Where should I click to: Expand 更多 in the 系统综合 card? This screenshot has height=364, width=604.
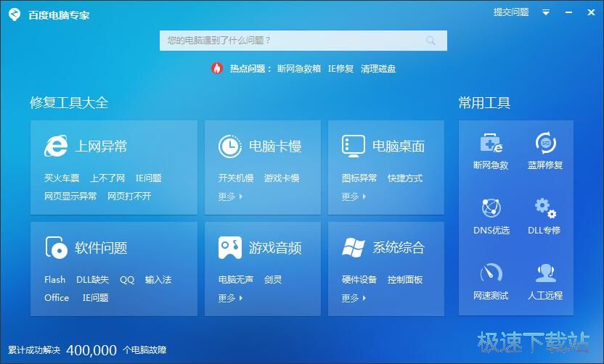354,298
